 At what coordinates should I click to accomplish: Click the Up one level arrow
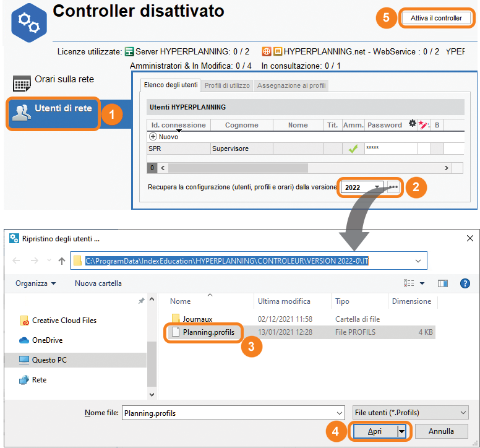pos(62,261)
